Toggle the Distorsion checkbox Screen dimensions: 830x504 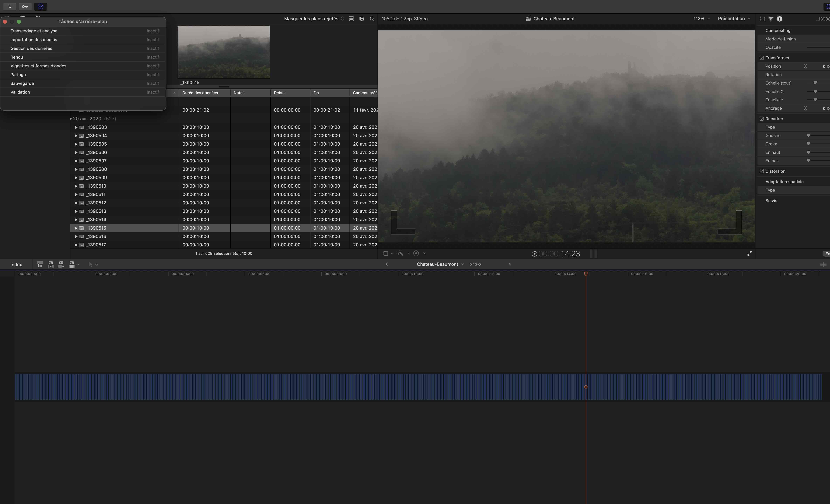click(762, 171)
